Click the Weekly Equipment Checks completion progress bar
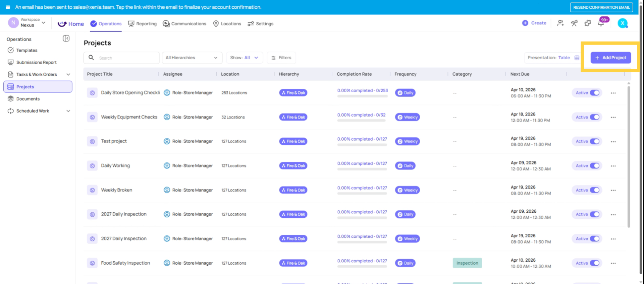The image size is (644, 284). tap(362, 121)
